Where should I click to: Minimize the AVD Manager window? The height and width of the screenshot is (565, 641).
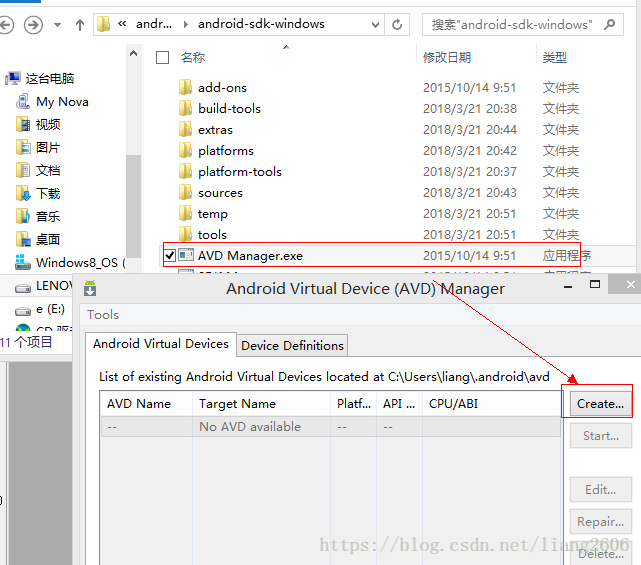568,287
